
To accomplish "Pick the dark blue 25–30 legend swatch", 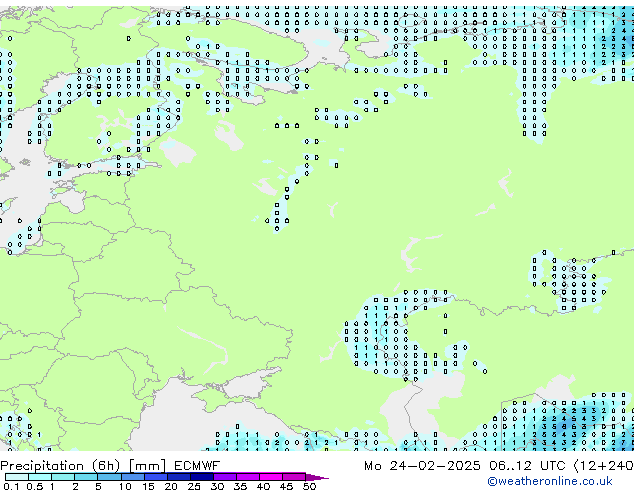I will click(x=202, y=477).
